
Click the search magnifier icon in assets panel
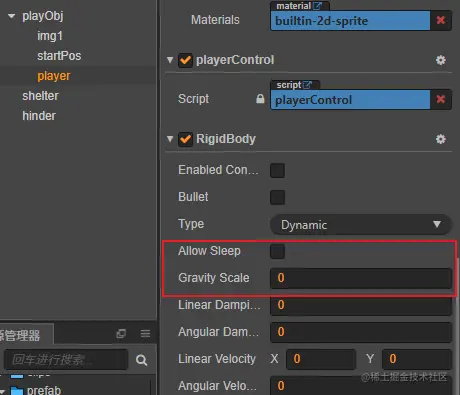[141, 360]
